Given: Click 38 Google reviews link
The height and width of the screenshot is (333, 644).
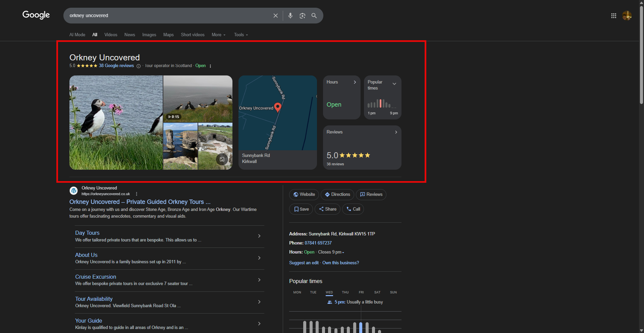Looking at the screenshot, I should tap(116, 66).
